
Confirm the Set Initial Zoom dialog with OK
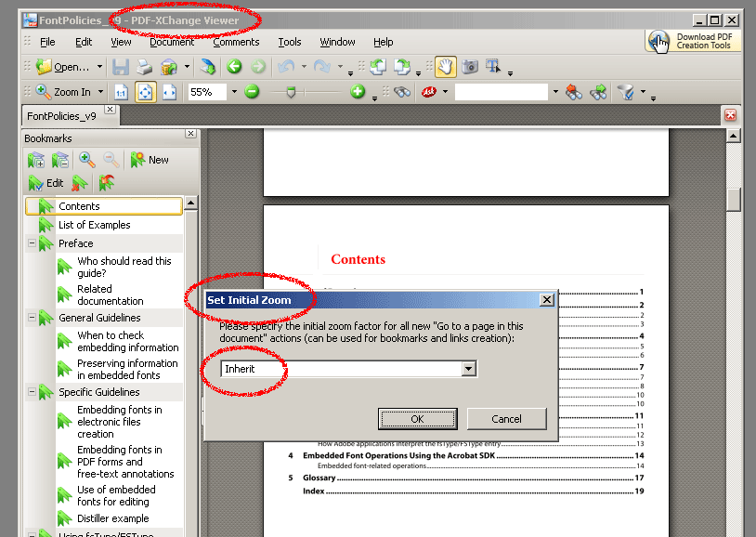pos(418,419)
